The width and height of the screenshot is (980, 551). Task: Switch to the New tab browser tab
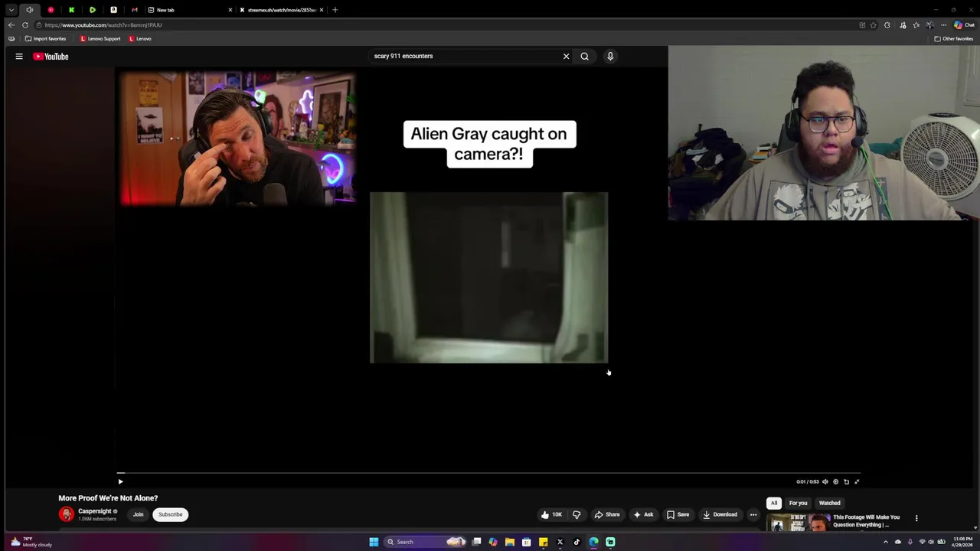[x=189, y=10]
